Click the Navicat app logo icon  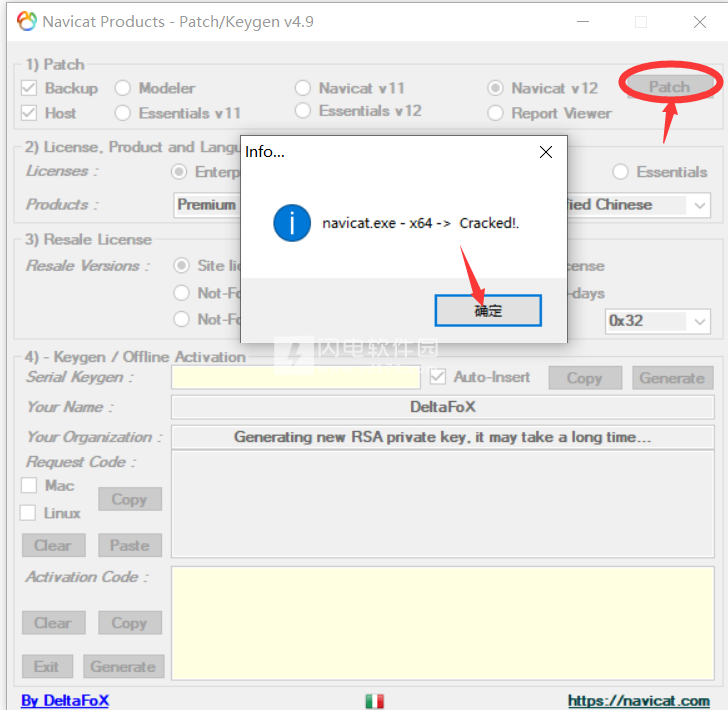click(27, 21)
